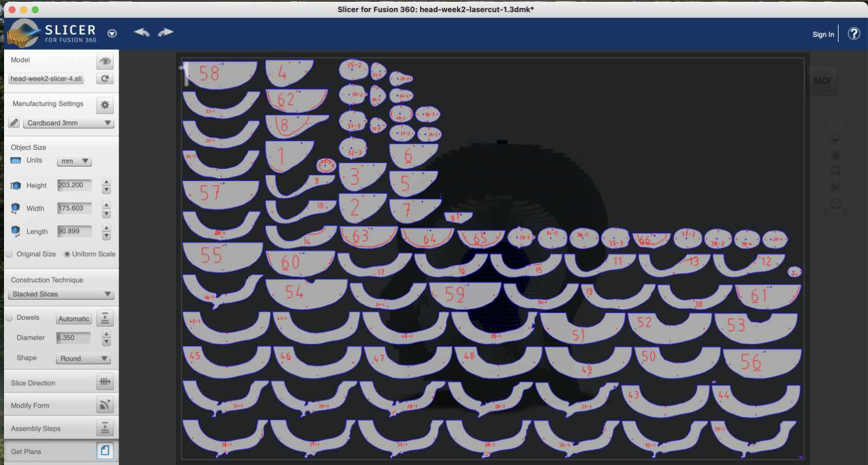Screen dimensions: 868x465
Task: Click the redo arrow in header
Action: pos(165,32)
